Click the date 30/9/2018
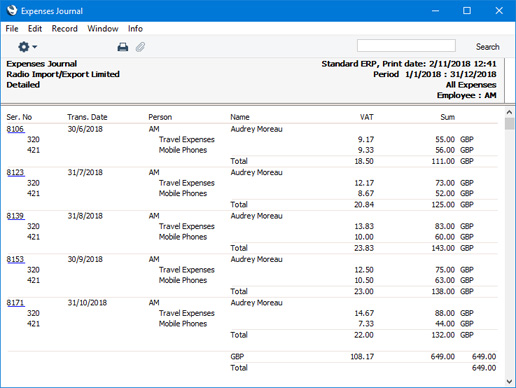 pos(85,259)
